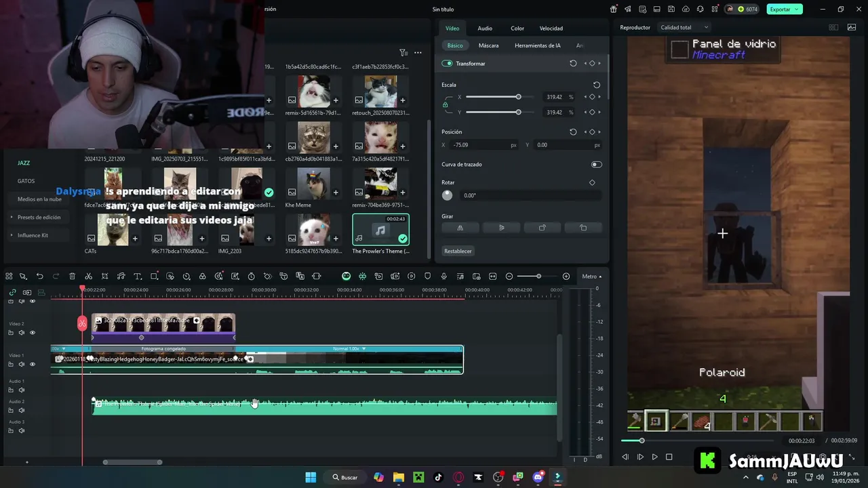Click the Split scissors tool in timeline toolbar
Image resolution: width=868 pixels, height=488 pixels.
tap(88, 277)
